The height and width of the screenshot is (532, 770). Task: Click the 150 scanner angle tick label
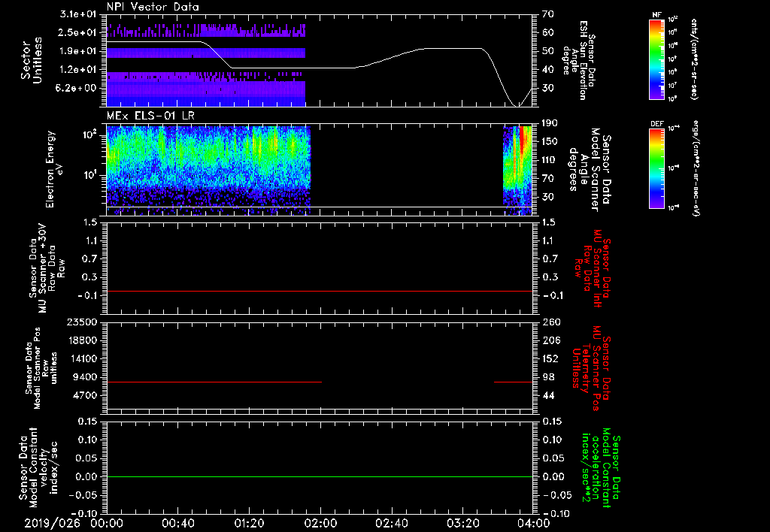click(551, 141)
